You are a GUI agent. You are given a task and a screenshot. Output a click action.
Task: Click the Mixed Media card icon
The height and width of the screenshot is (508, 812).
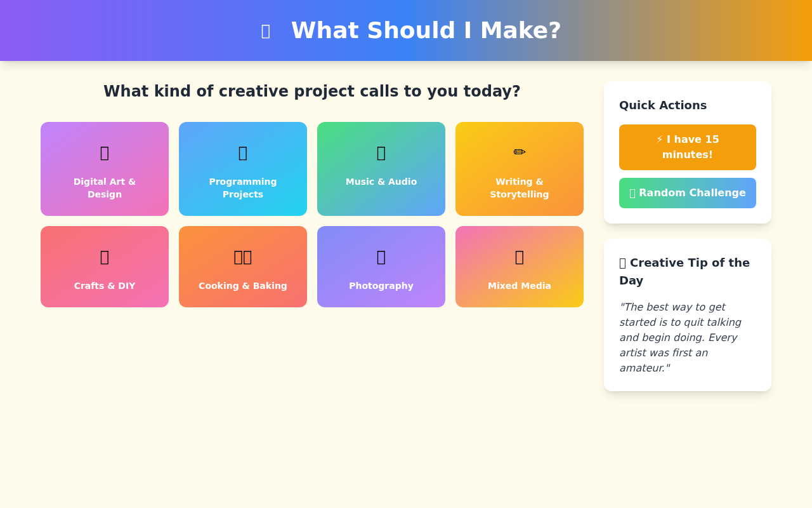tap(520, 257)
